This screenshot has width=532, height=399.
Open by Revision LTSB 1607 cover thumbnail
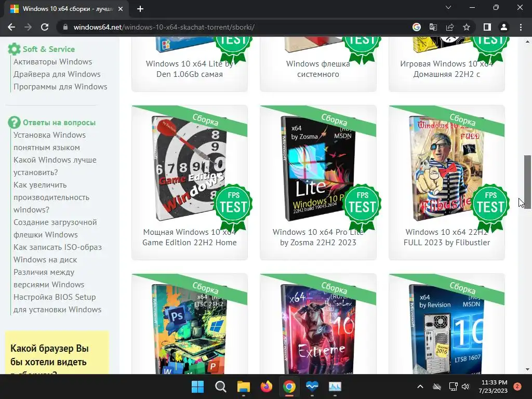coord(446,329)
